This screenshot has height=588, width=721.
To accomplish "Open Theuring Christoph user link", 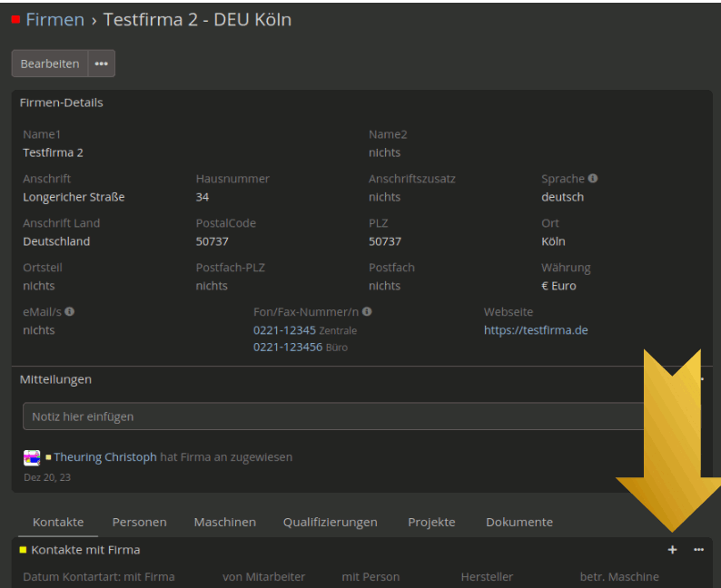I will (x=104, y=457).
